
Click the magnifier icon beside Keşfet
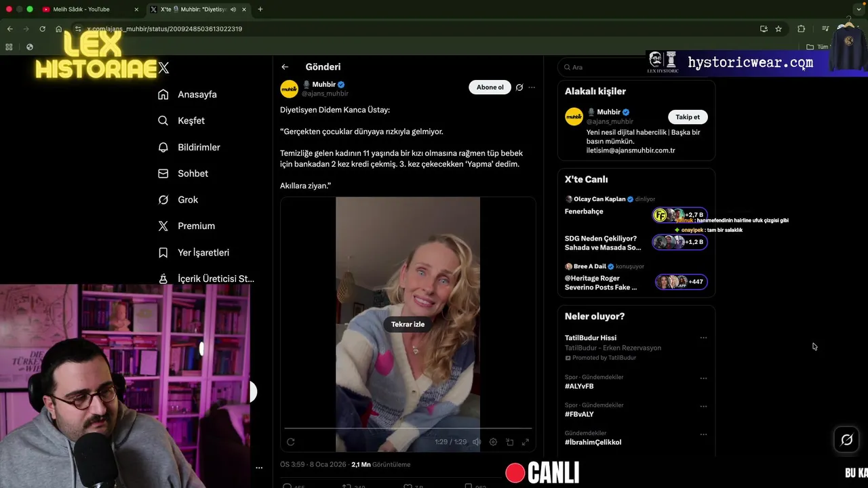[163, 121]
